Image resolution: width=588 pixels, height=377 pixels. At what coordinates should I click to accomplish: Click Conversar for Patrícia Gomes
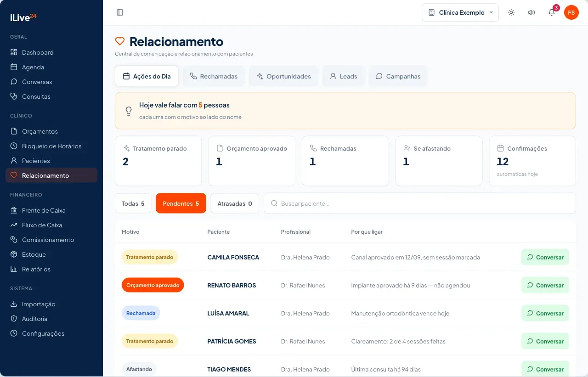pyautogui.click(x=545, y=341)
